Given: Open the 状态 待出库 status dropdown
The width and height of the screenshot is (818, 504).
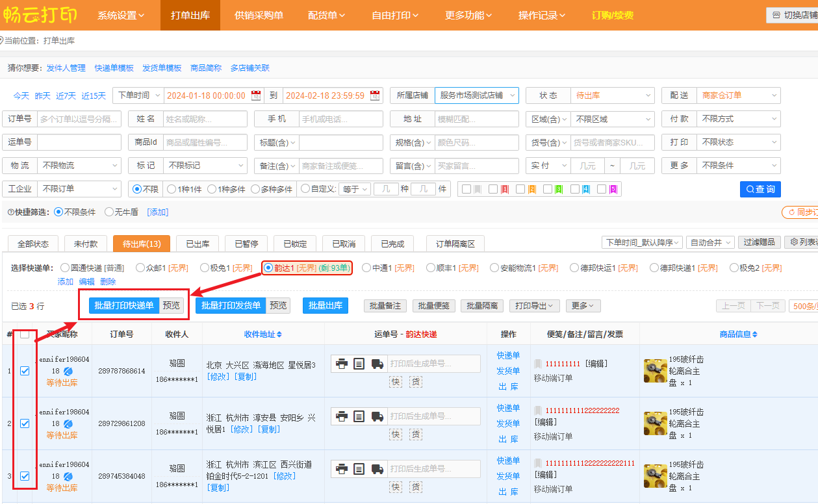Looking at the screenshot, I should pyautogui.click(x=611, y=95).
